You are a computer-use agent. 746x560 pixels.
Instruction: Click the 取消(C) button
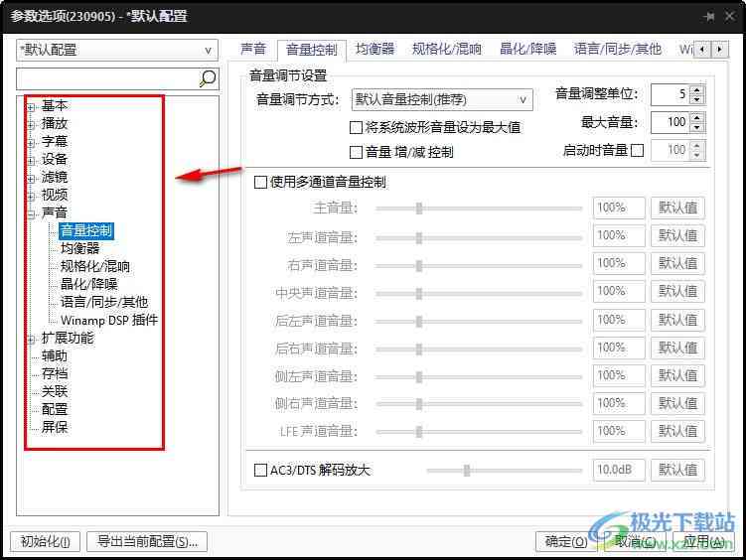click(635, 541)
